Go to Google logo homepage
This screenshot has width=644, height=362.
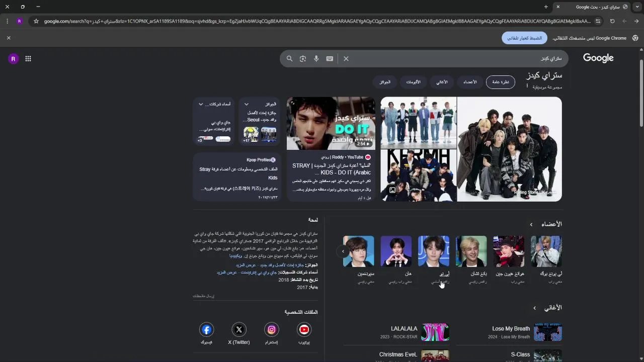click(598, 58)
